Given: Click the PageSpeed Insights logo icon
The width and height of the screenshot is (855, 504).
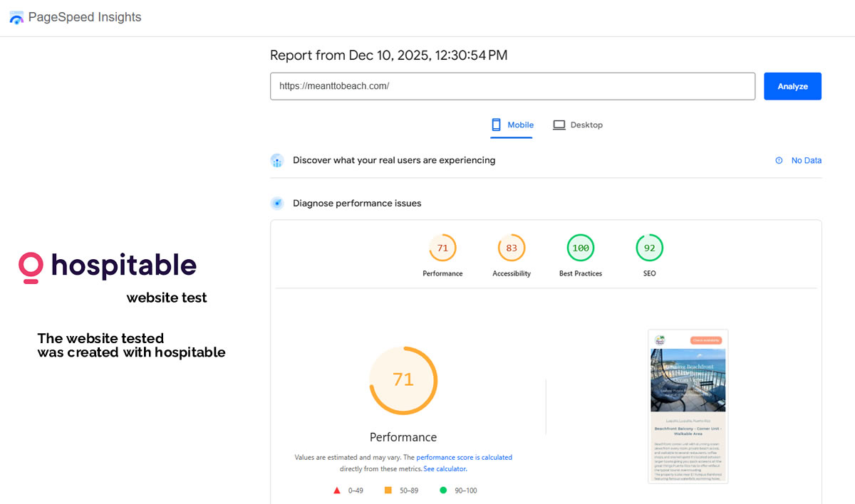Looking at the screenshot, I should (x=16, y=18).
